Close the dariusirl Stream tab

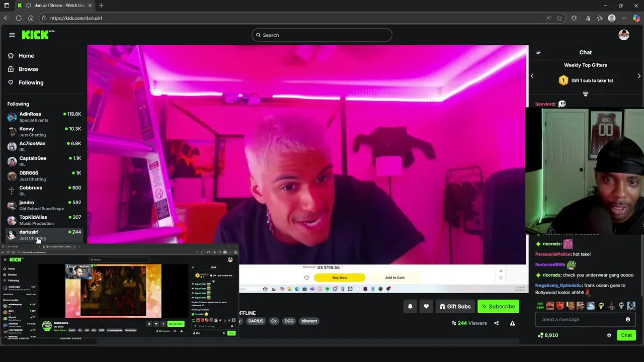pos(90,6)
